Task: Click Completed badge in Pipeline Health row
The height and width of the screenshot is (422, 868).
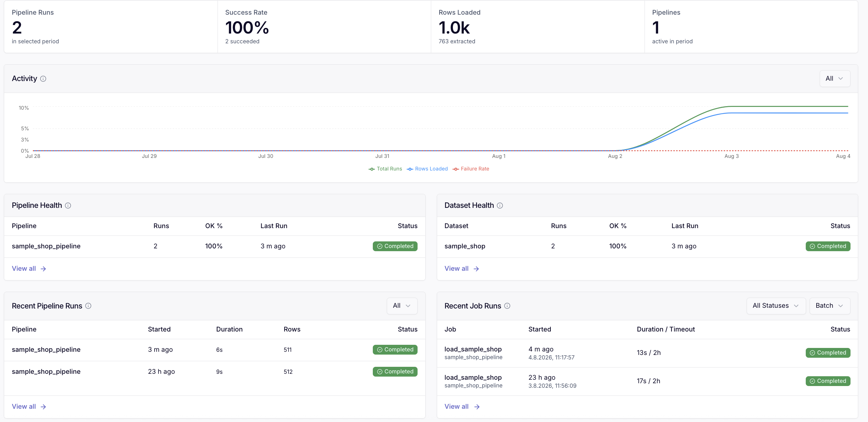Action: [x=395, y=246]
